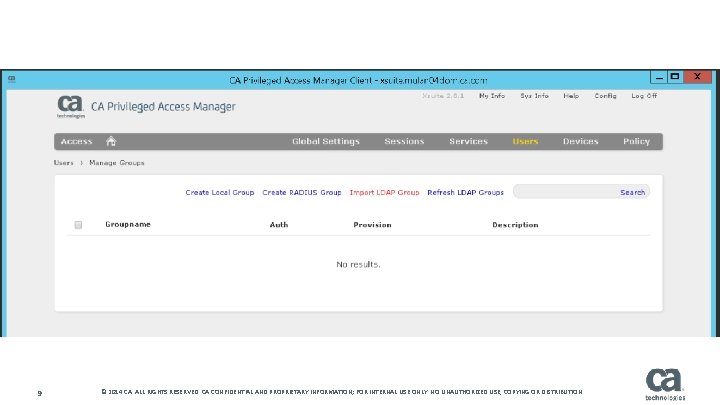
Task: Maximize the Privileged Access Manager window
Action: click(x=675, y=77)
